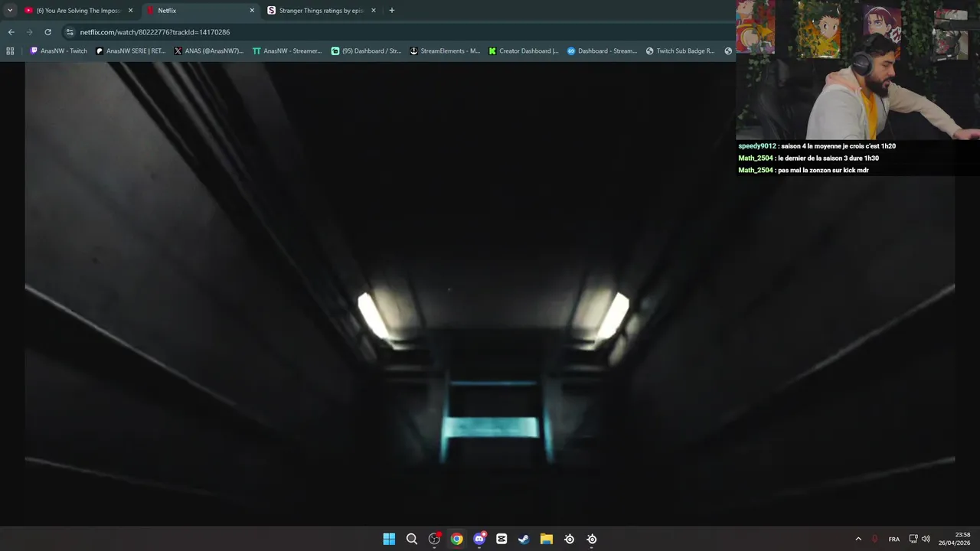This screenshot has height=551, width=980.
Task: Click the red microphone tray icon
Action: click(x=874, y=539)
